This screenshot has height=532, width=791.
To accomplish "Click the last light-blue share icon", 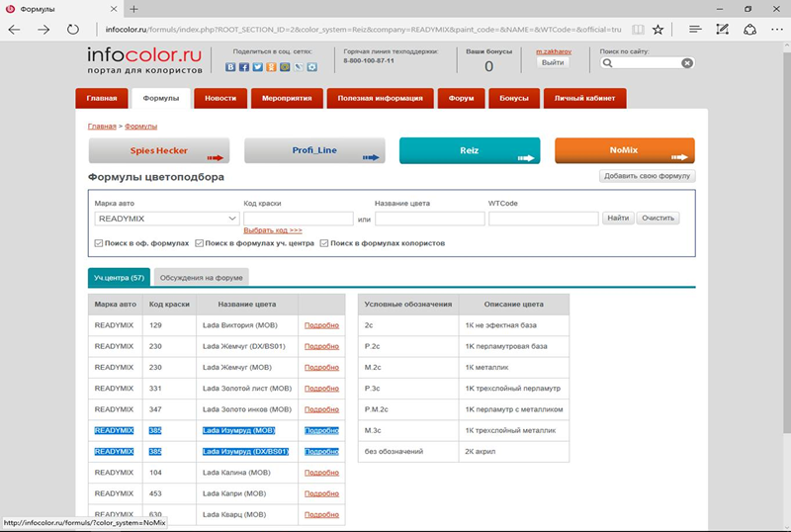I will [x=312, y=66].
